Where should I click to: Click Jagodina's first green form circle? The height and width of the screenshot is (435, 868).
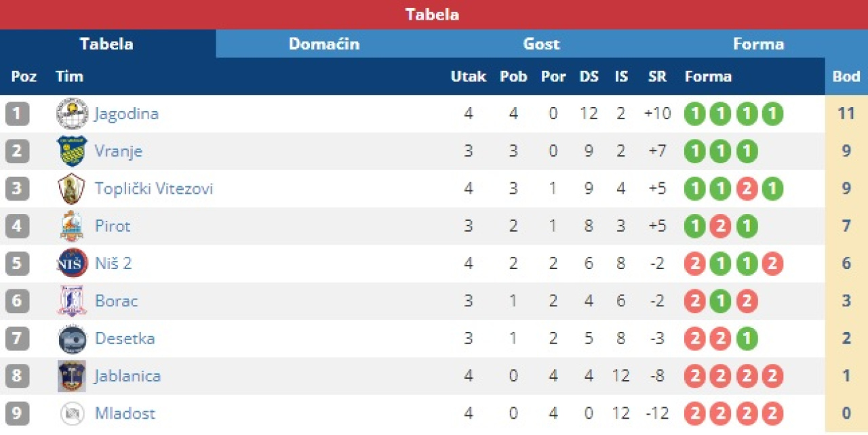(694, 113)
